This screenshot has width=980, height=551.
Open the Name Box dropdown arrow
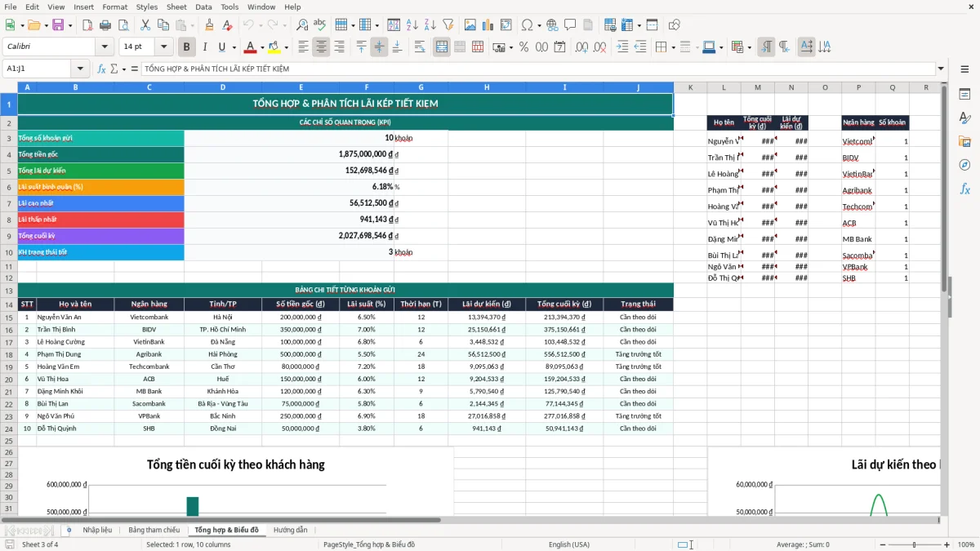pos(81,69)
